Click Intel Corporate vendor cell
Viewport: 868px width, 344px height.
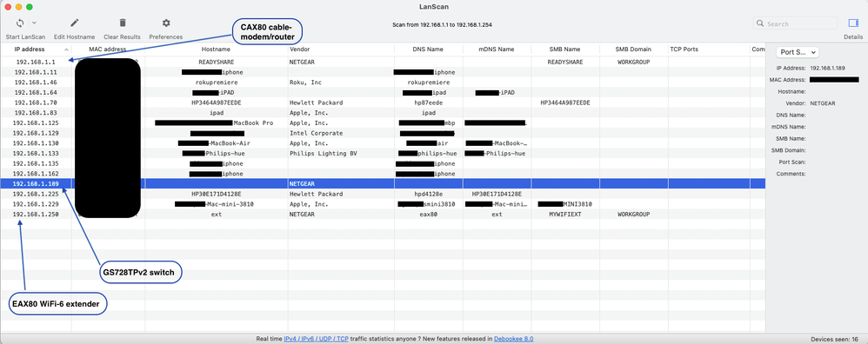pos(316,133)
